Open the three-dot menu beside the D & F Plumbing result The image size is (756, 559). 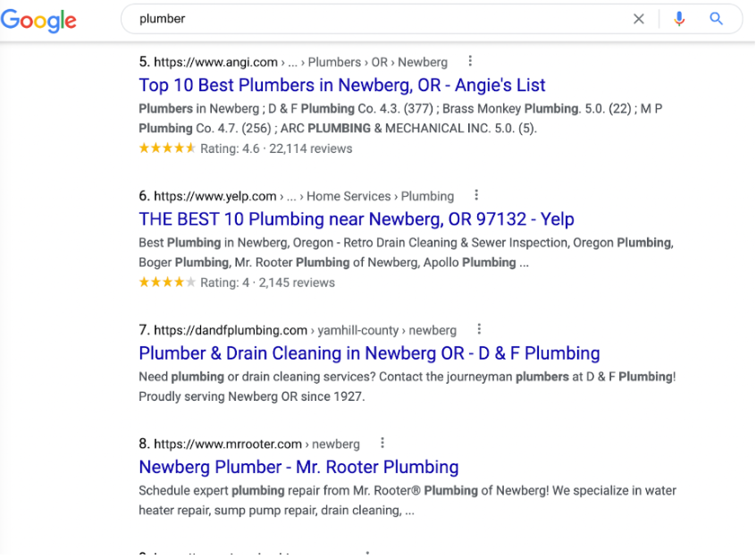coord(479,329)
